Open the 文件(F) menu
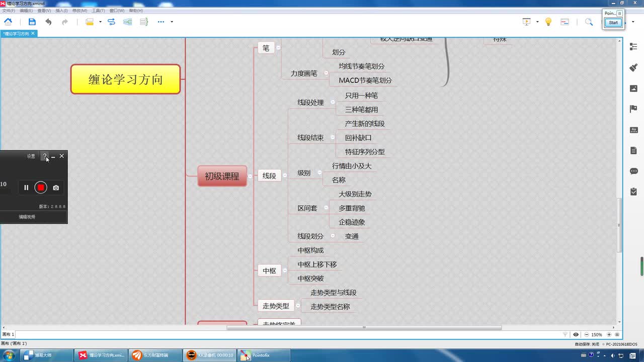 tap(9, 11)
